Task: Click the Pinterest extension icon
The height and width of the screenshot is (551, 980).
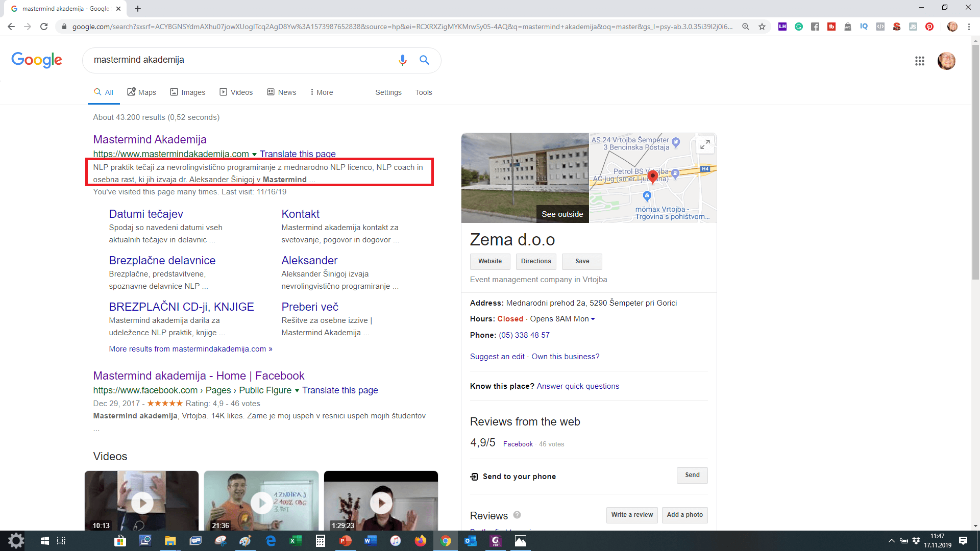Action: [x=929, y=27]
